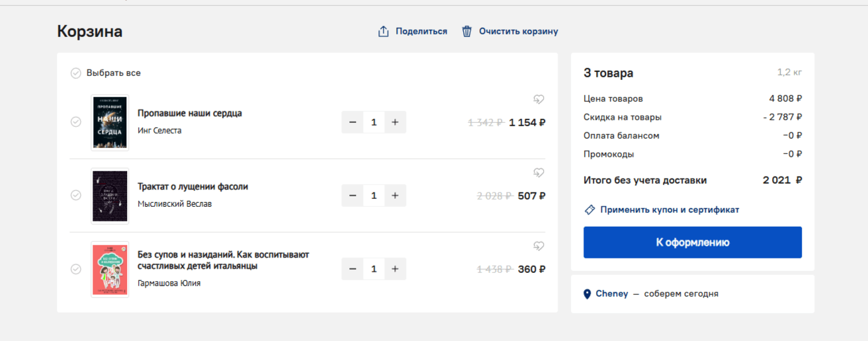This screenshot has width=868, height=341.
Task: Click the Share cart icon
Action: pos(383,32)
